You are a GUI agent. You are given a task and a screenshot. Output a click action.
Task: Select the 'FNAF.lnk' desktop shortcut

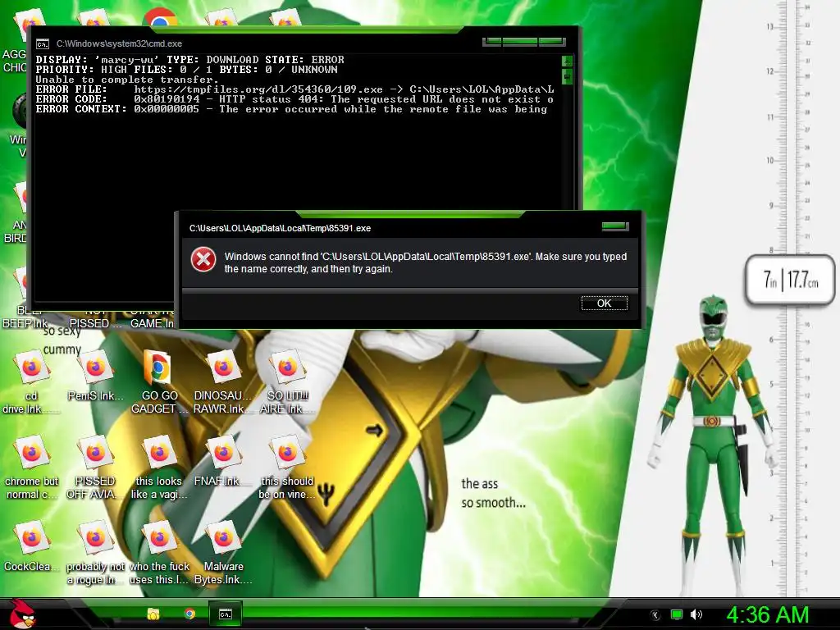[223, 462]
